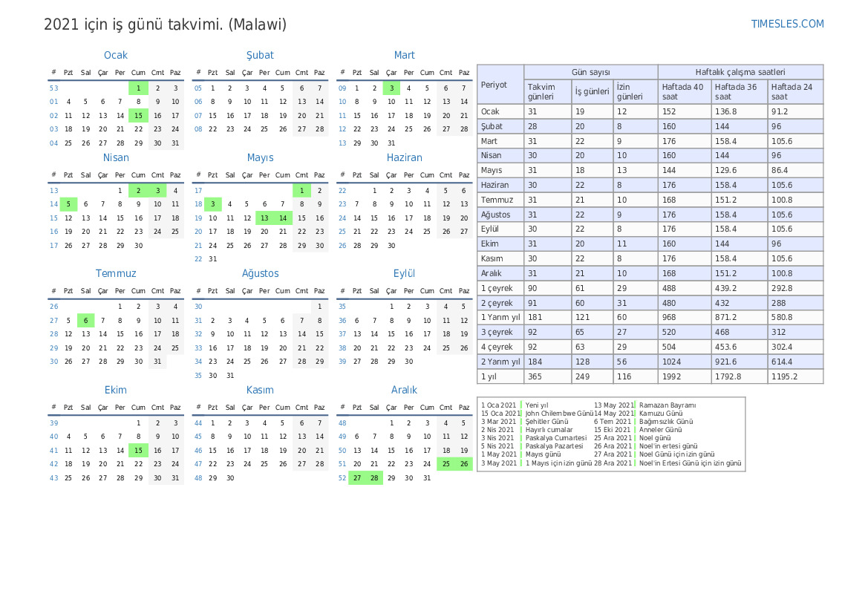Screen dimensions: 868x614
Task: Open the TIMESLES.COM link
Action: pyautogui.click(x=787, y=24)
